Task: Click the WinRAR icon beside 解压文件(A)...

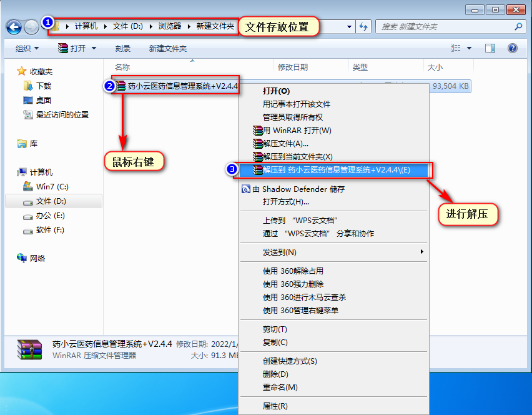Action: 257,144
